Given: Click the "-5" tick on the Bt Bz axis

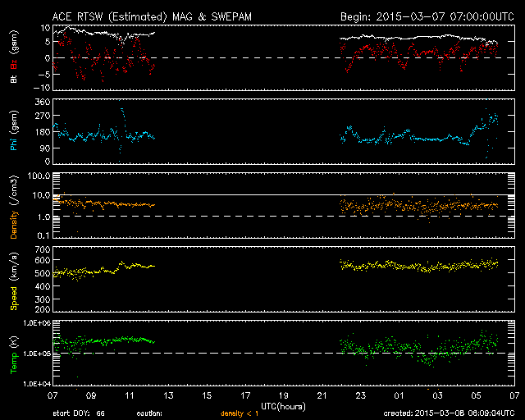Looking at the screenshot, I should (x=44, y=75).
